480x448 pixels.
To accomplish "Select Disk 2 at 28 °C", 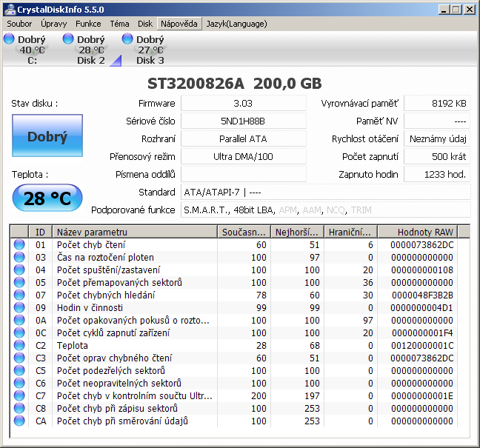I will click(x=91, y=50).
